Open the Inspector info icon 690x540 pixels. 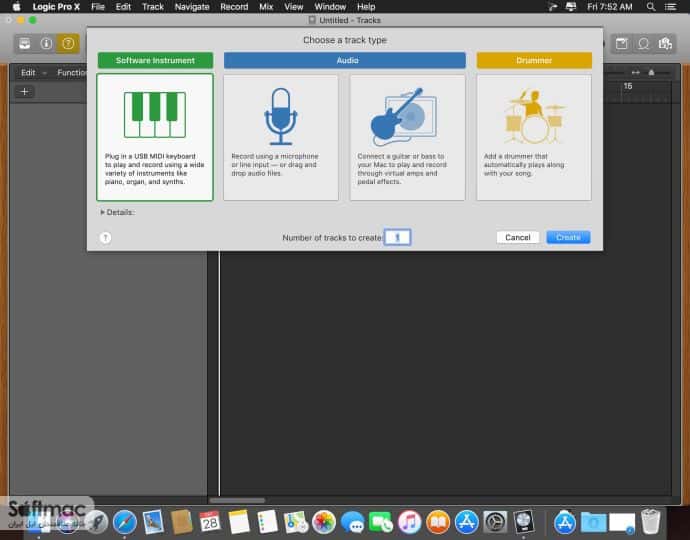tap(46, 44)
